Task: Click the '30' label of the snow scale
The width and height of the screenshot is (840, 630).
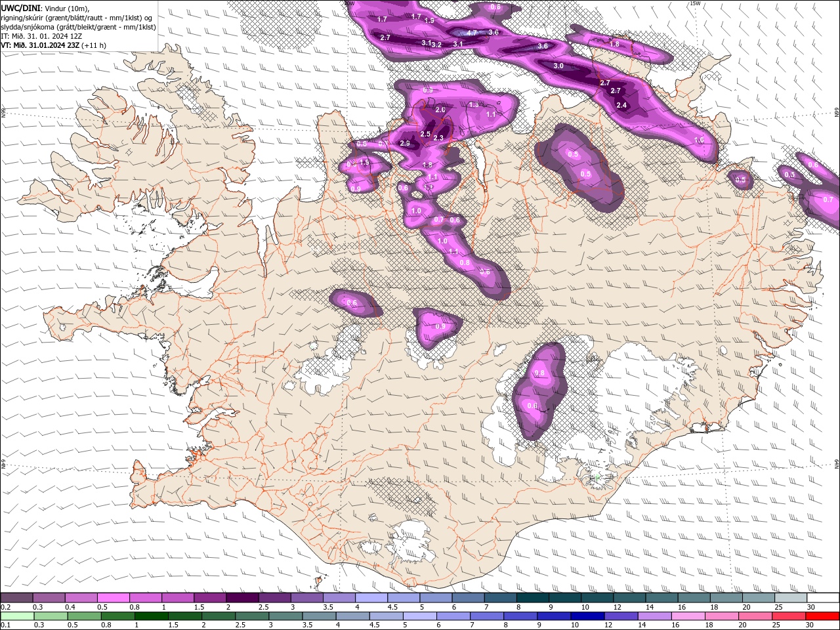Action: click(x=811, y=607)
